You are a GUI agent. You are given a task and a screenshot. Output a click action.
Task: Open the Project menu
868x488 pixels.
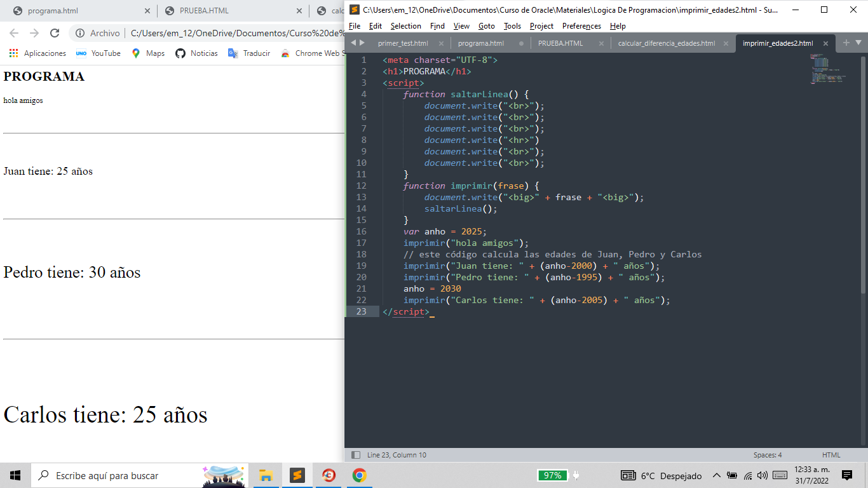pos(542,26)
